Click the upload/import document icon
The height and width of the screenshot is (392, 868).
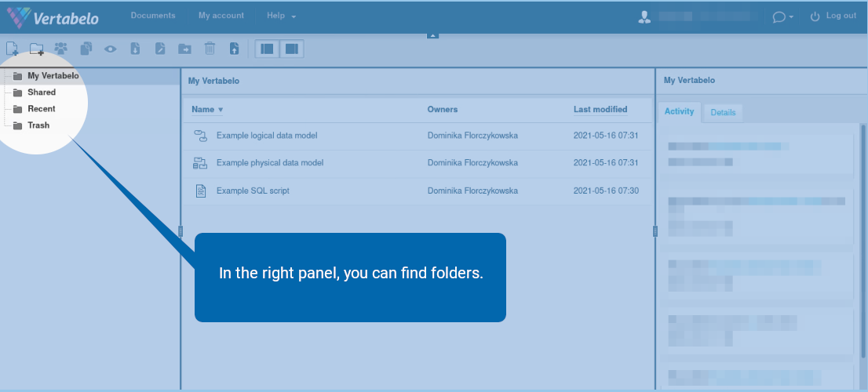click(x=234, y=49)
